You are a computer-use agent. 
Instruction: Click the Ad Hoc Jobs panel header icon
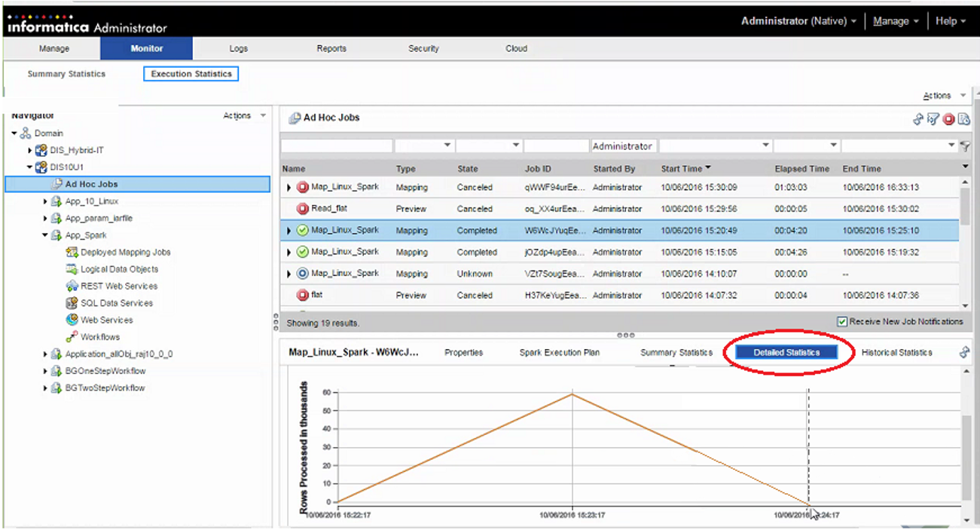pos(295,118)
